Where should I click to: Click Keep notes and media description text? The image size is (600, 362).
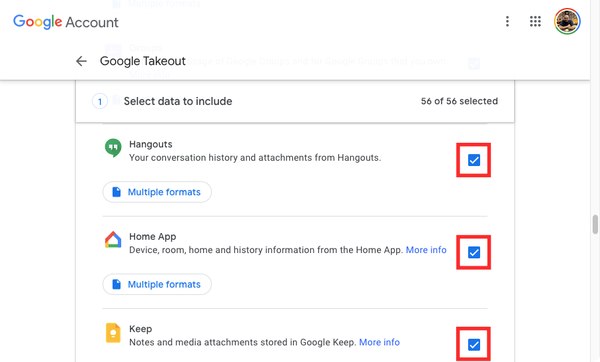point(242,342)
